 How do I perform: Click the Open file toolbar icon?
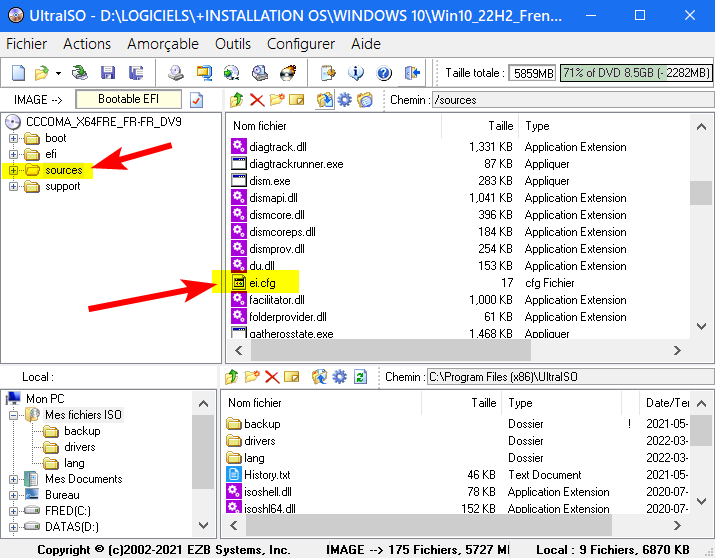click(41, 73)
